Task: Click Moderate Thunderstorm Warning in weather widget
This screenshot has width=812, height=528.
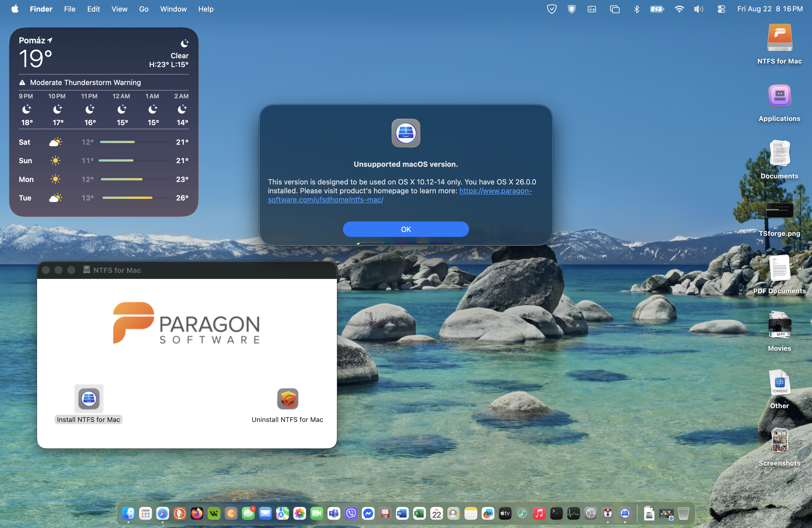Action: point(85,83)
